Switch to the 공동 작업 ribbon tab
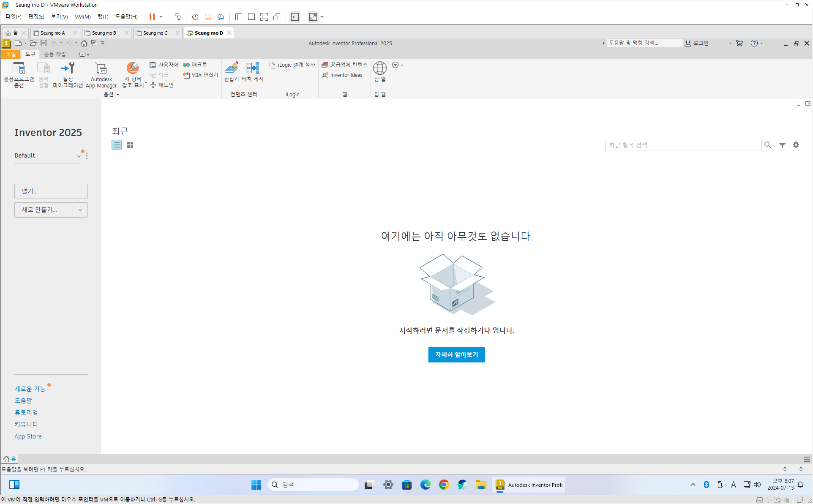Screen dimensions: 813x504 click(x=55, y=54)
